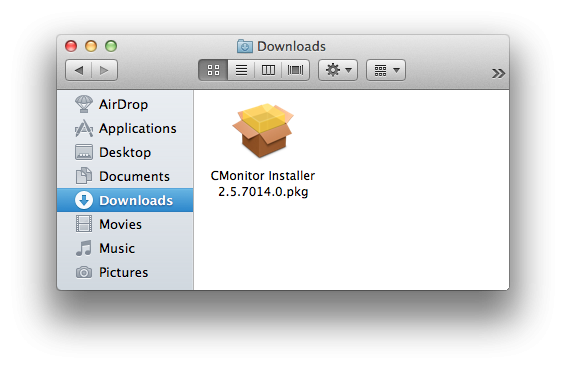This screenshot has width=566, height=369.
Task: Click the Downloads arrow icon in sidebar
Action: 84,200
